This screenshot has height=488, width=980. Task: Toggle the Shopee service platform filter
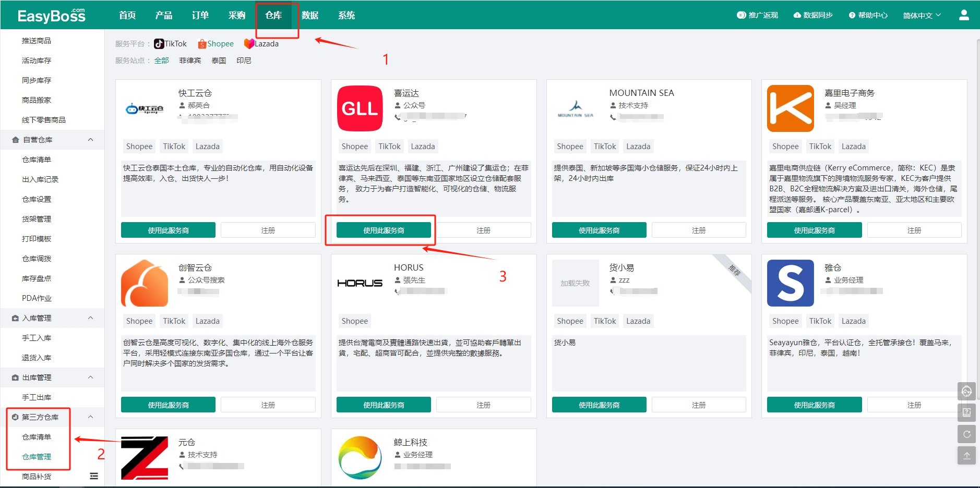216,44
